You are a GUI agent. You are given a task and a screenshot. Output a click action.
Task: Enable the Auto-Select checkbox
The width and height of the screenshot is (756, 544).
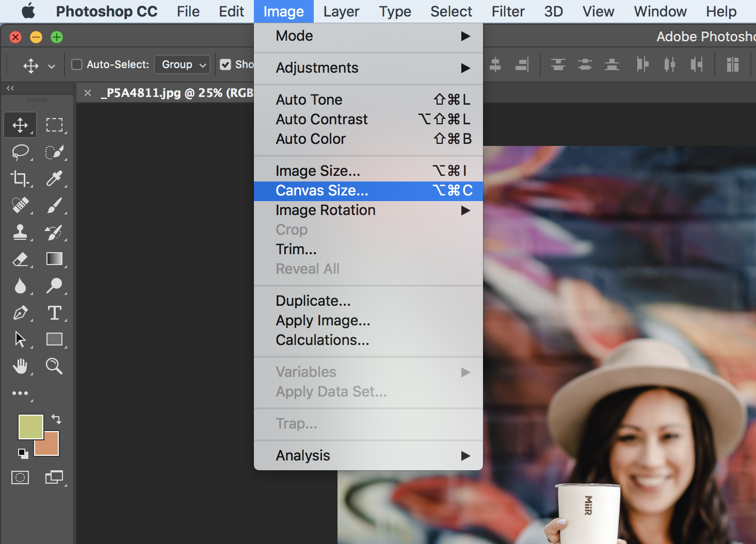click(77, 64)
